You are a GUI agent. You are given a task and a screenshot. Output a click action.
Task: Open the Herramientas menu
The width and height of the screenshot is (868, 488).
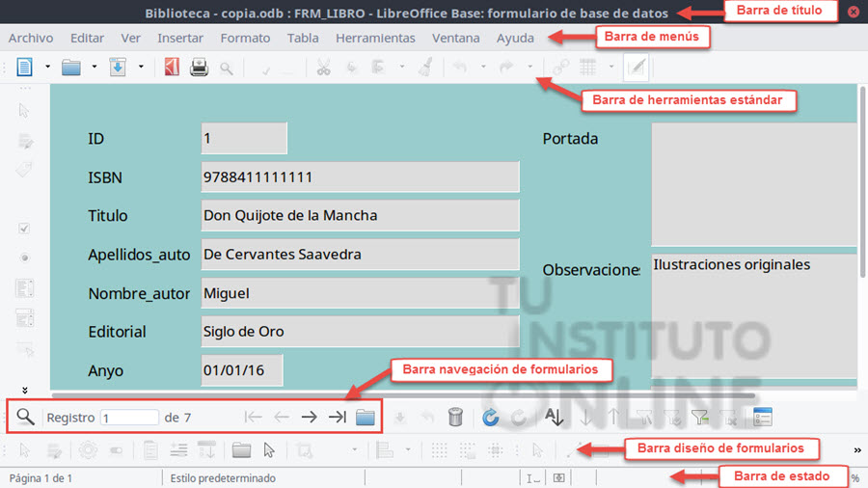[x=375, y=38]
